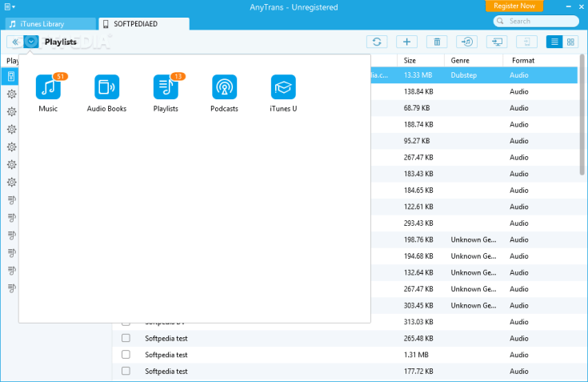Select the second music-note playlist icon
This screenshot has width=588, height=382.
12,218
